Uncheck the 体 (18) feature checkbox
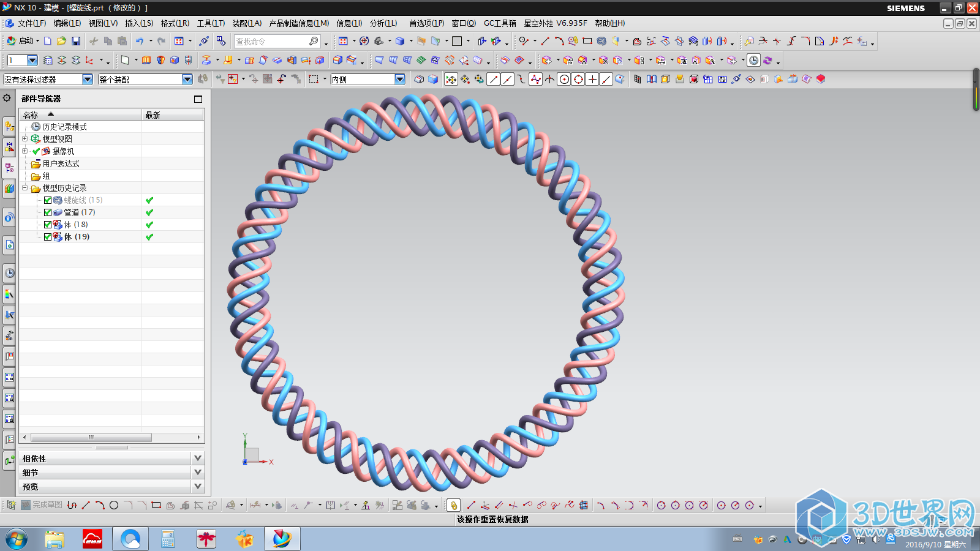 click(48, 225)
